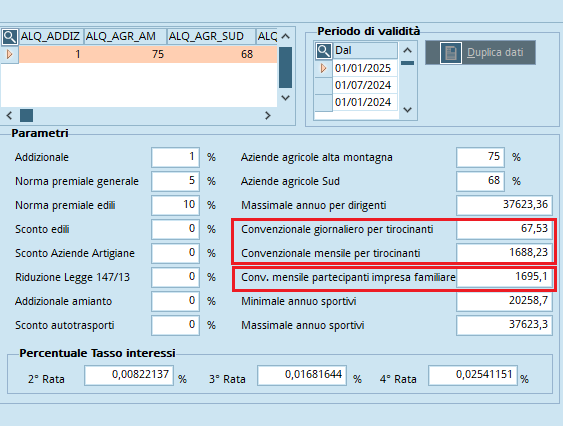
Task: Click the Convenzionale giornaliero per tirocinanti field
Action: point(504,229)
